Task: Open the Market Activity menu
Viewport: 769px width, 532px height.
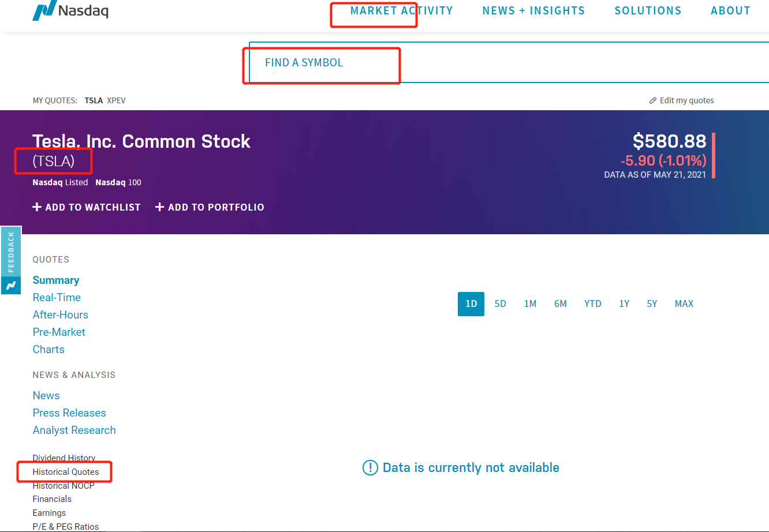Action: click(x=401, y=11)
